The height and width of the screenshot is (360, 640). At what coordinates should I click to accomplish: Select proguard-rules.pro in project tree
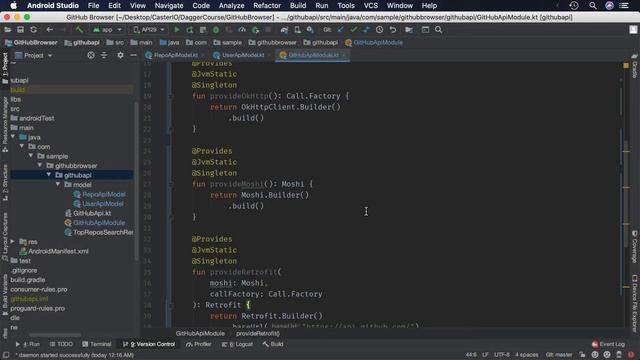[38, 309]
